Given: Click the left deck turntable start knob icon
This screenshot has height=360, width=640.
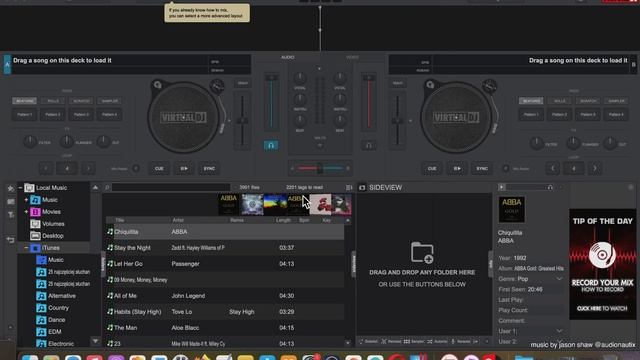Looking at the screenshot, I should tap(157, 85).
